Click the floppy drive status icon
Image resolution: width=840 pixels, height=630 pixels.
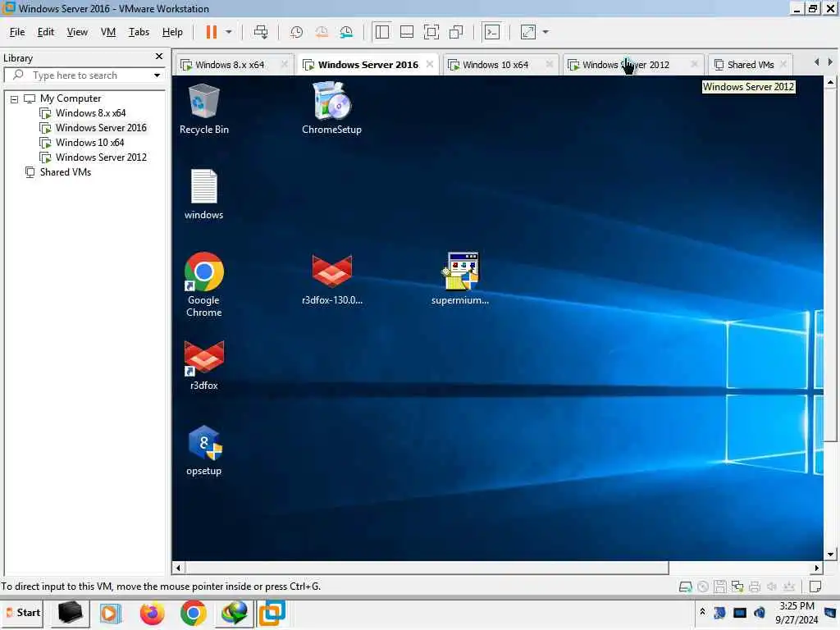coord(720,587)
